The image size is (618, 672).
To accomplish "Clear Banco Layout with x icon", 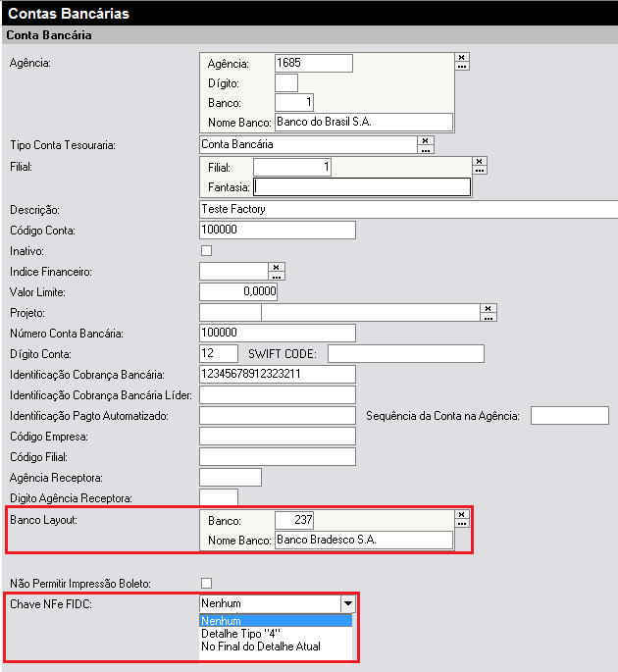I will point(462,514).
